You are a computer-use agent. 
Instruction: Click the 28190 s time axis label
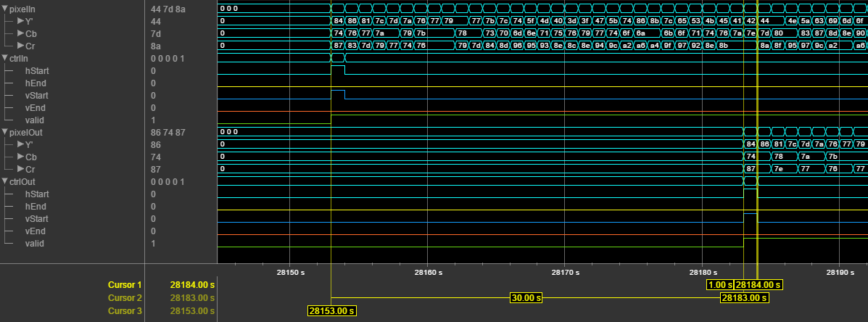click(x=839, y=272)
